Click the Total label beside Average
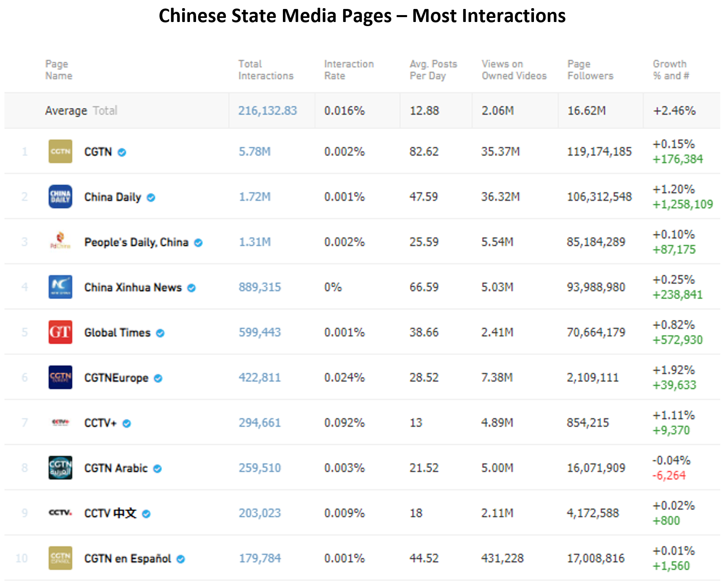This screenshot has height=588, width=728. tap(105, 110)
